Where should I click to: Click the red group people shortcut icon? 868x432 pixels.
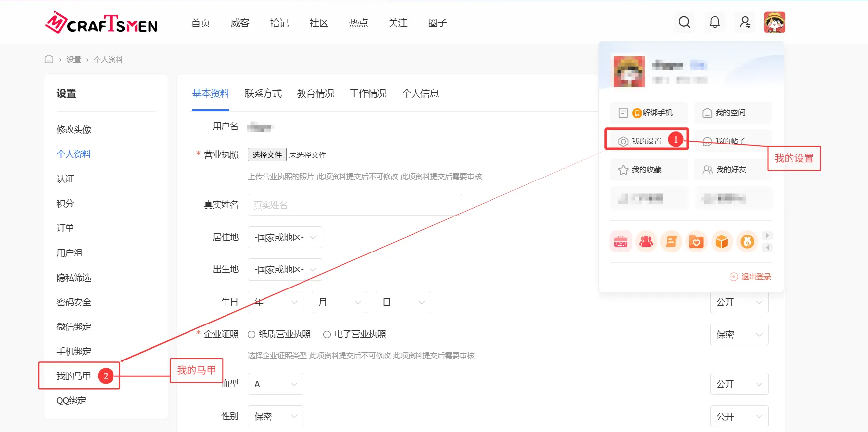coord(646,242)
